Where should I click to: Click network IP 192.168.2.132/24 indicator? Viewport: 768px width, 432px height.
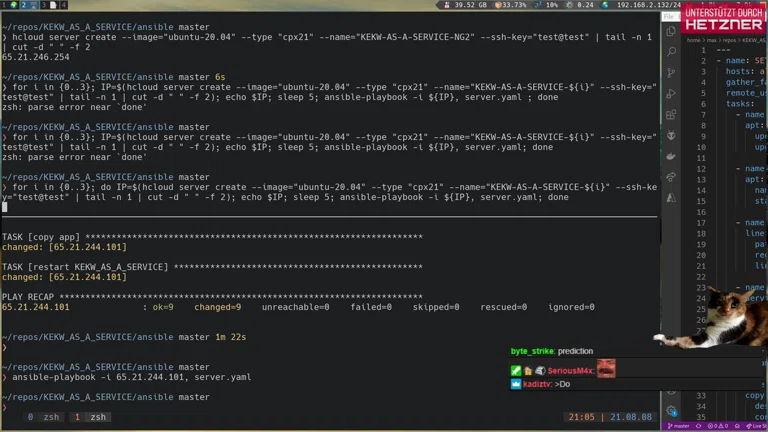(x=642, y=5)
